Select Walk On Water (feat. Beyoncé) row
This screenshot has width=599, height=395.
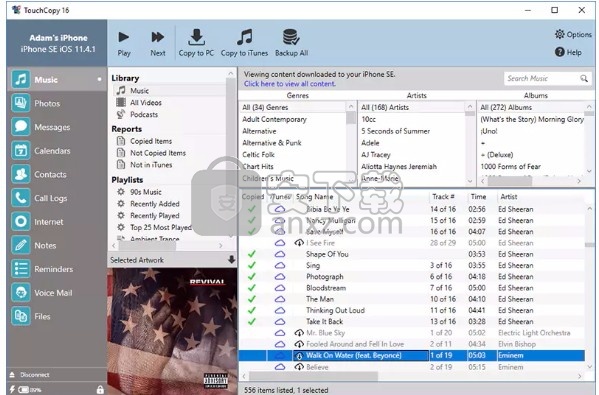(412, 355)
